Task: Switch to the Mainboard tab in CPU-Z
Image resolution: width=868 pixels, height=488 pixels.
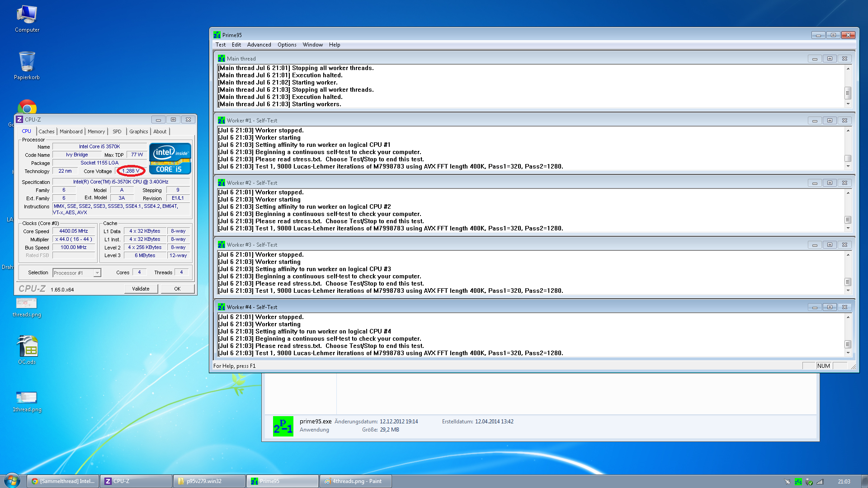Action: tap(71, 131)
